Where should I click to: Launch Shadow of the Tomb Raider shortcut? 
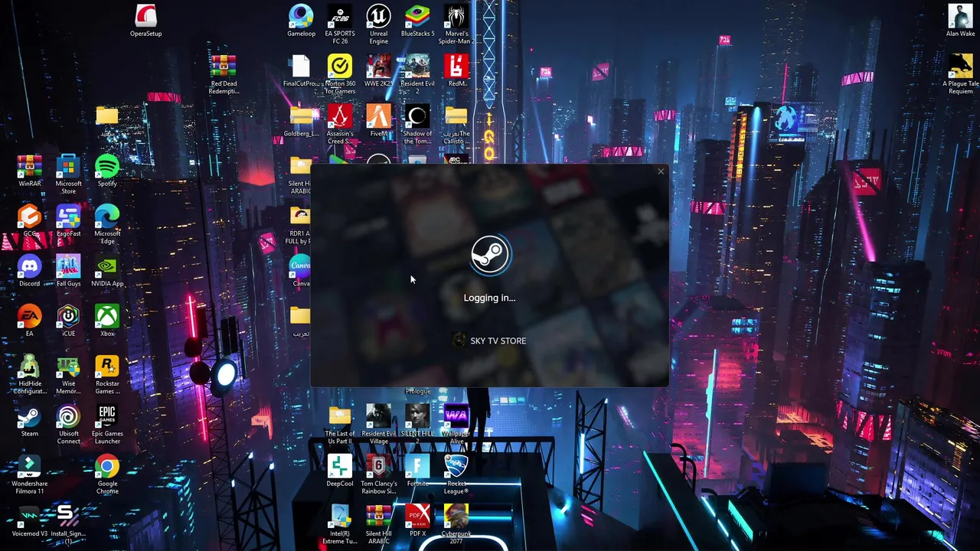[x=417, y=124]
